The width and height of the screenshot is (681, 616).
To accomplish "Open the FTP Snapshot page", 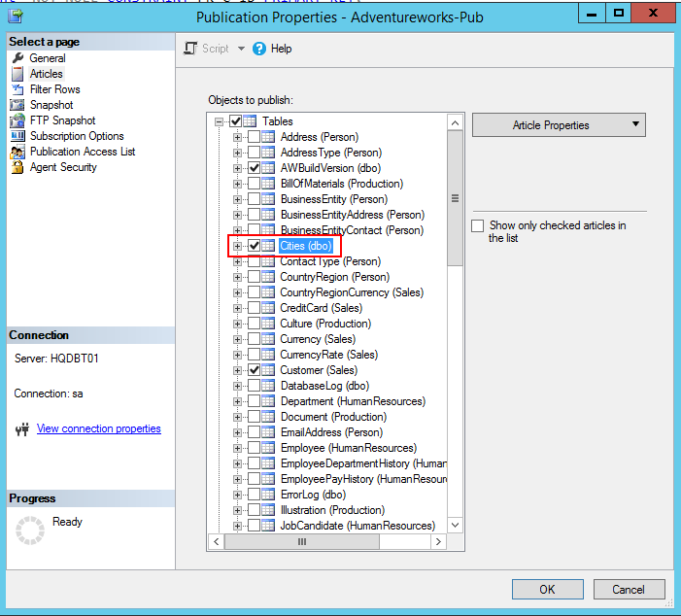I will coord(62,120).
